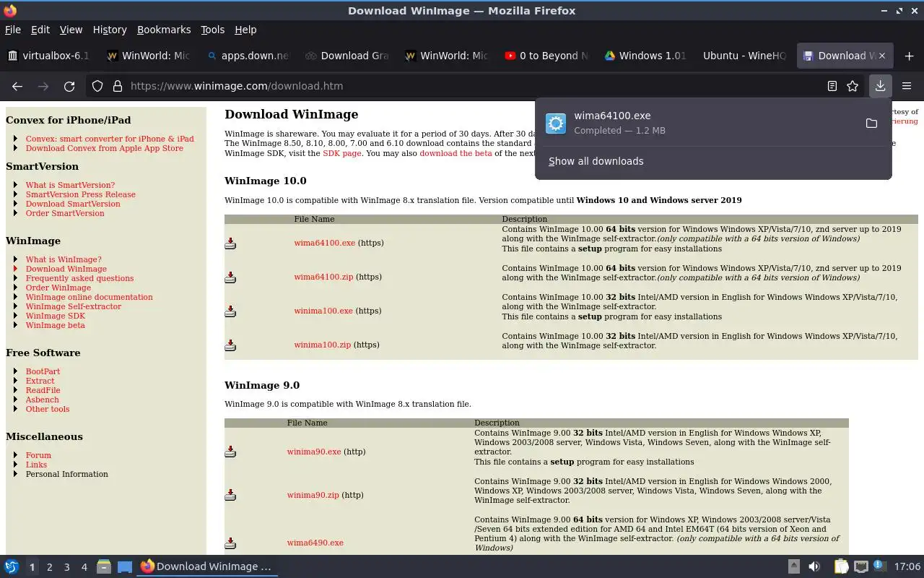Click Download WinImage Firefox taskbar button
Viewport: 924px width, 578px height.
click(206, 566)
